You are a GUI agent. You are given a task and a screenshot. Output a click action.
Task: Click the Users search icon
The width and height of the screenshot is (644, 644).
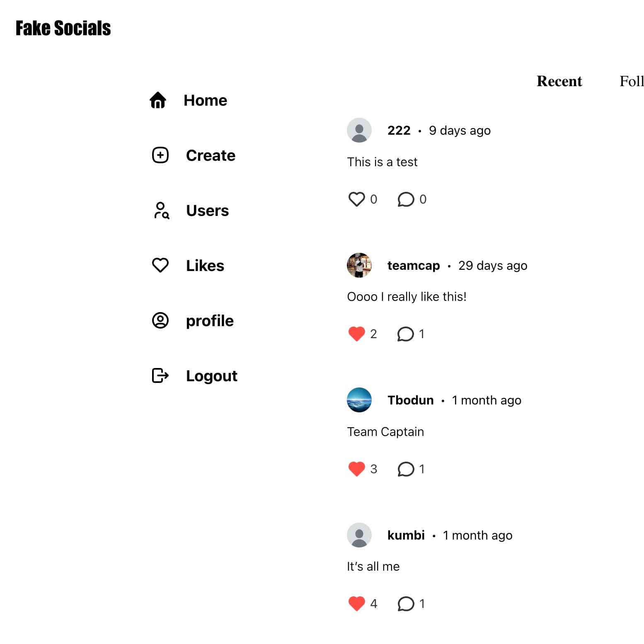[161, 211]
